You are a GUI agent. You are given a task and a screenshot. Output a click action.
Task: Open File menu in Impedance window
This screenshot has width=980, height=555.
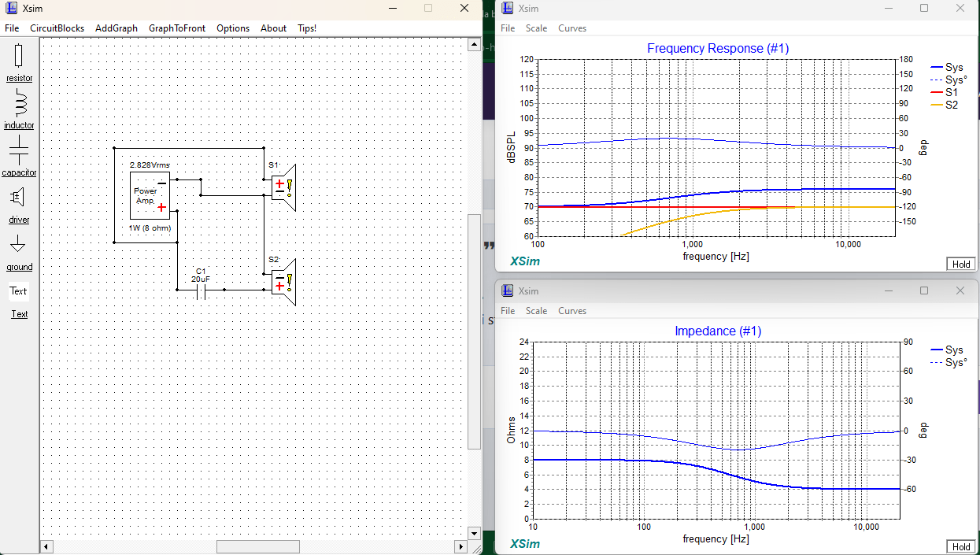(508, 310)
